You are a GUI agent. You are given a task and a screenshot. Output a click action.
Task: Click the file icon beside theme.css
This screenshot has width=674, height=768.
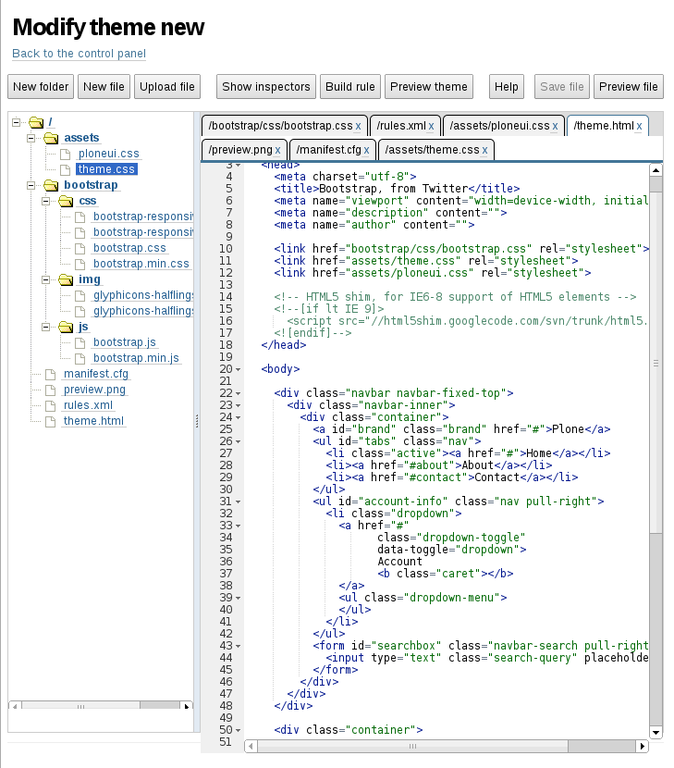65,170
